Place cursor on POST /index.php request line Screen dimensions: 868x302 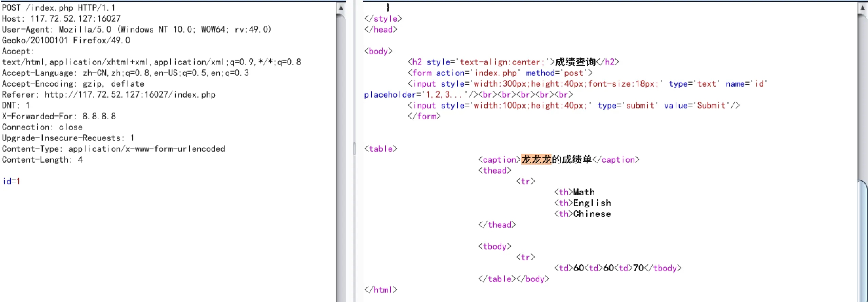click(58, 8)
